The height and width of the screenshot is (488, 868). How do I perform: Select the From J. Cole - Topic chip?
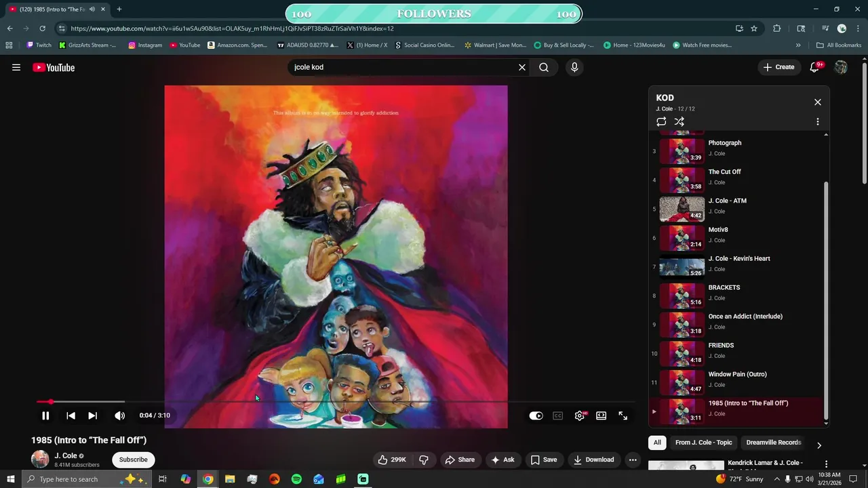pos(703,443)
